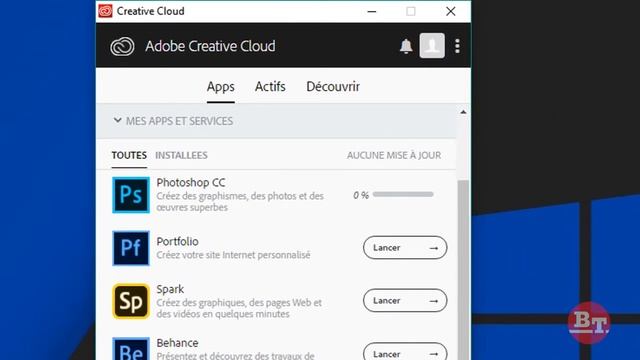Click the Creative Cloud logo in header
Screen dimensions: 640x360
pos(122,46)
